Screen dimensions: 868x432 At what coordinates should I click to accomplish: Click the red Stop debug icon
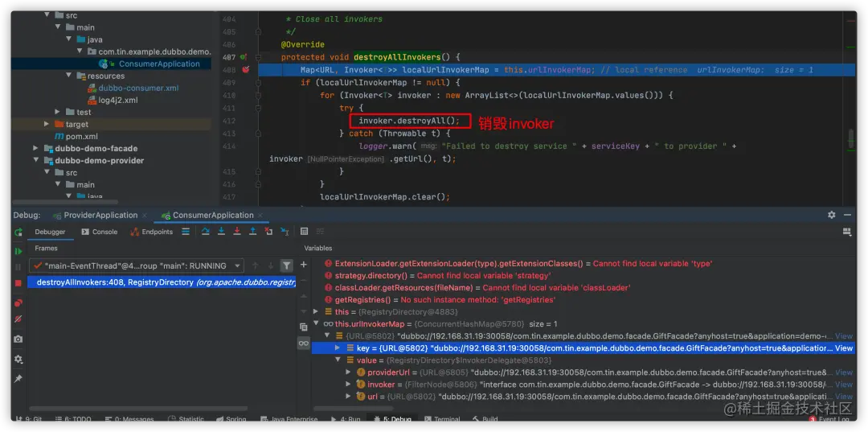coord(18,283)
